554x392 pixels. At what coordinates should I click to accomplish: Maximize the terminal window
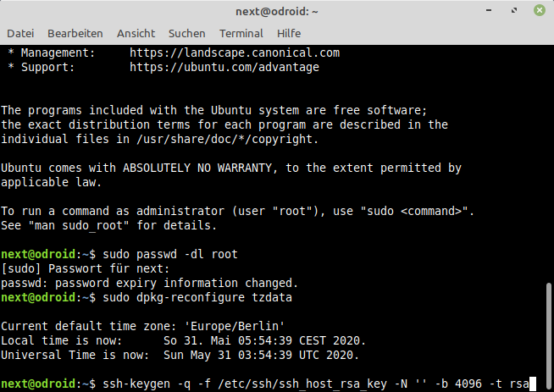point(514,11)
